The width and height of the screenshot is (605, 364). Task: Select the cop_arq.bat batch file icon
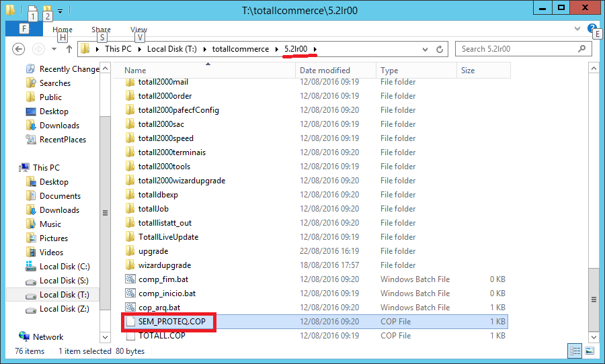point(130,308)
